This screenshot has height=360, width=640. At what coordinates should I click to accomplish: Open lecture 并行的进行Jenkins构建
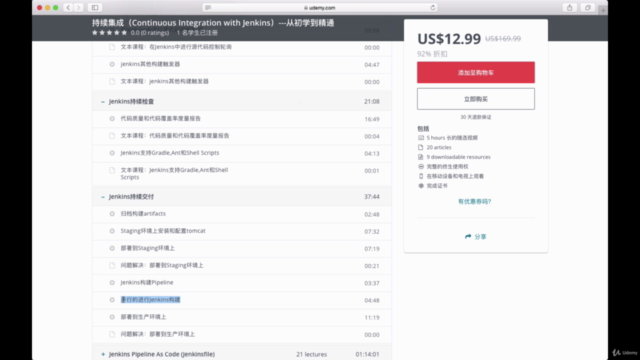pos(150,300)
